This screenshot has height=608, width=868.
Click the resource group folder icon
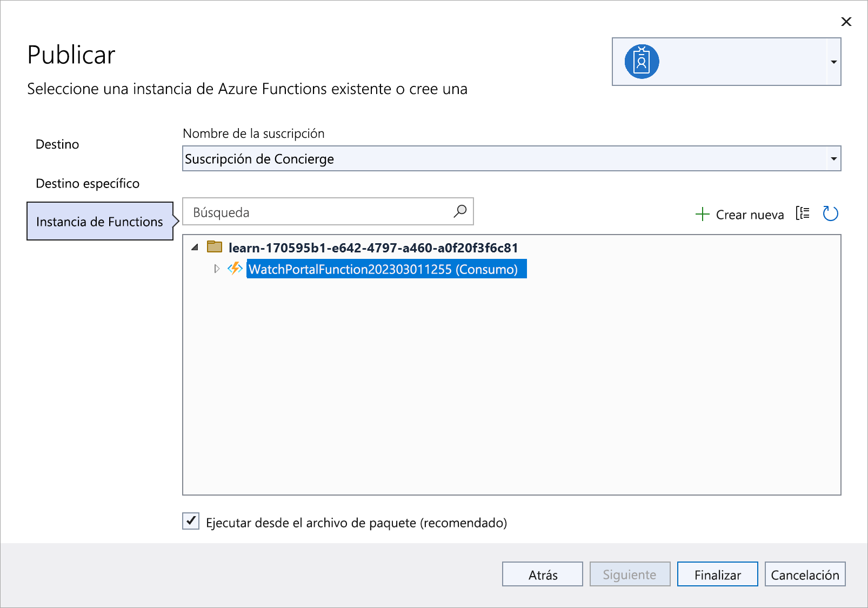(215, 247)
